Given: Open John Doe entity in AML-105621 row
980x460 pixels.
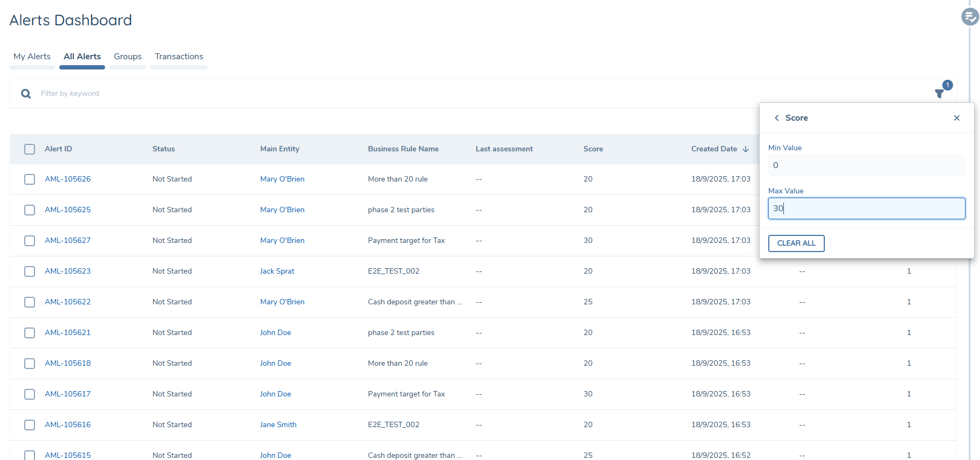Looking at the screenshot, I should point(276,333).
